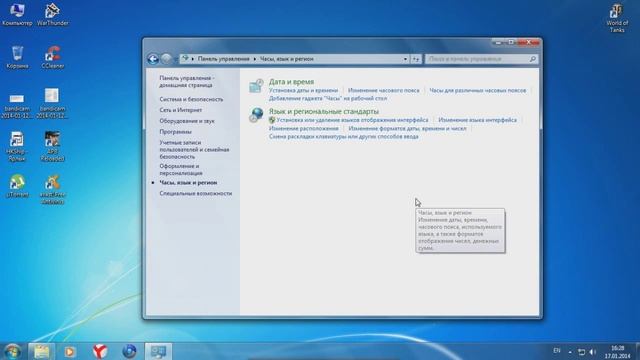Click the search magnifier icon

point(533,59)
